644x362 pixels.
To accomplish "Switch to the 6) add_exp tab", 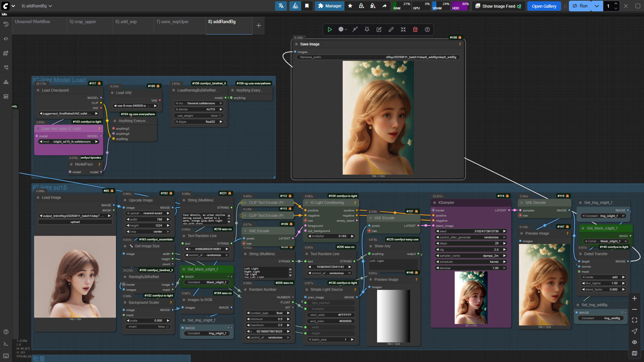I will [126, 22].
